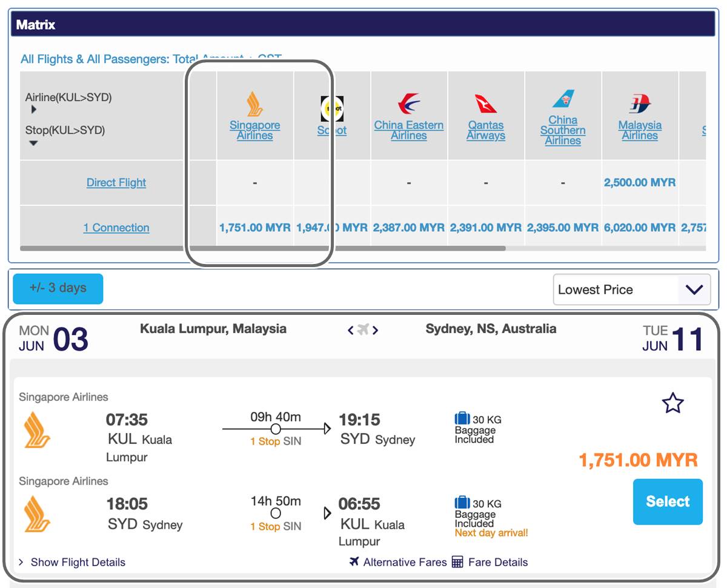Click the China Southern Airlines logo
The height and width of the screenshot is (588, 727).
(x=563, y=99)
